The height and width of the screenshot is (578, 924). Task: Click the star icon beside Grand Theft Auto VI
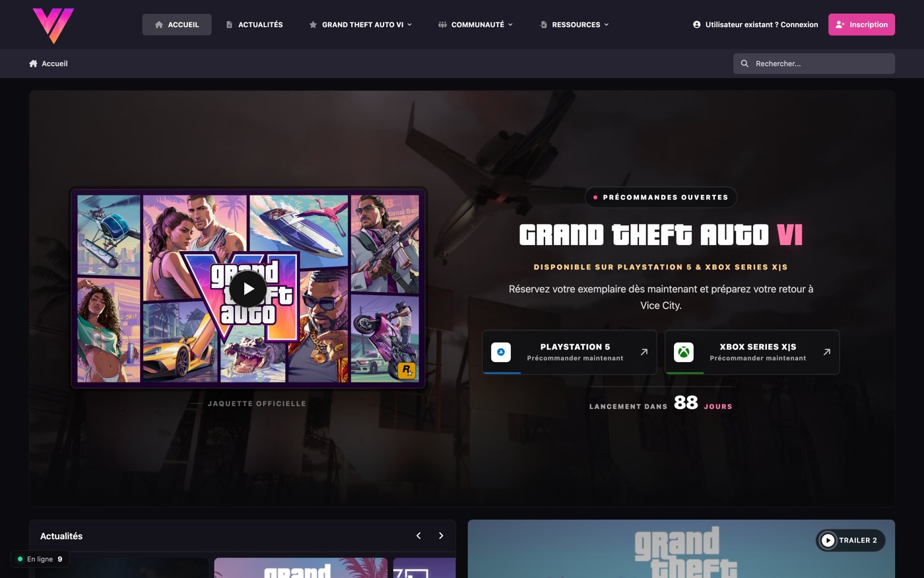click(313, 24)
